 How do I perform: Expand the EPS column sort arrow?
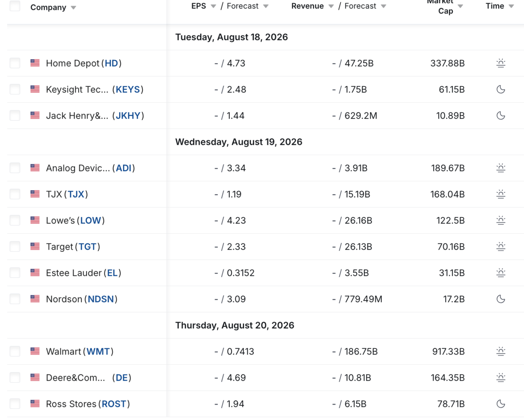tap(213, 6)
